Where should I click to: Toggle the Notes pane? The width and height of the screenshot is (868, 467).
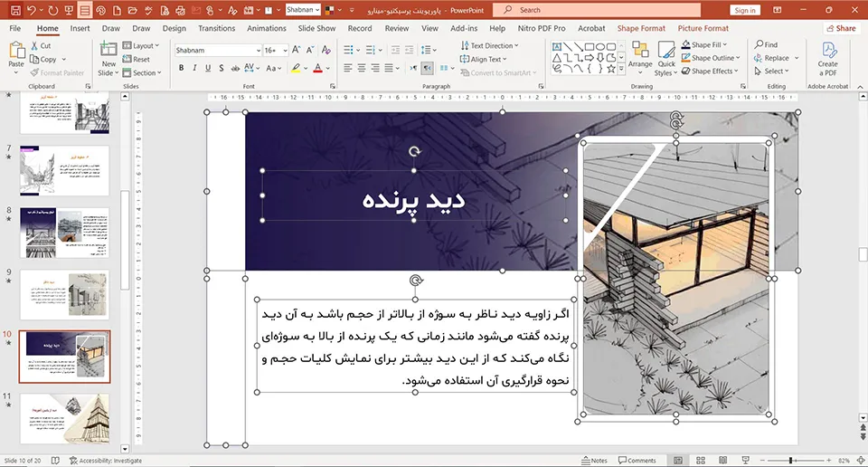tap(594, 461)
